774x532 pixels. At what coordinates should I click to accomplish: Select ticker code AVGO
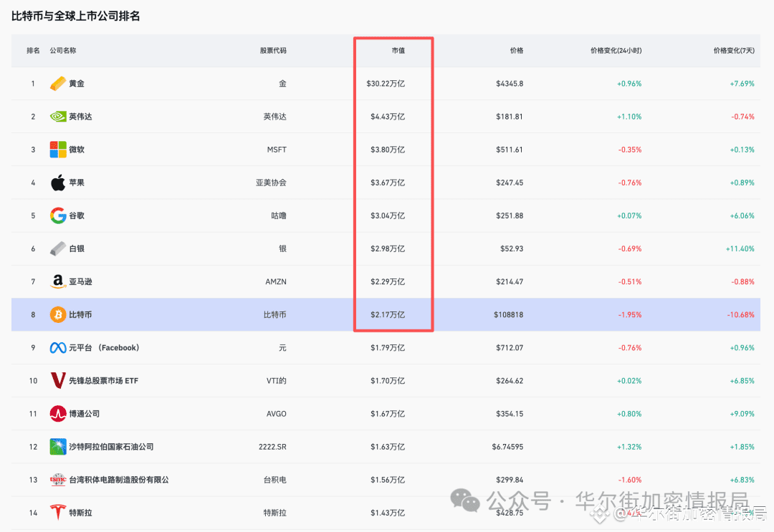(x=277, y=414)
